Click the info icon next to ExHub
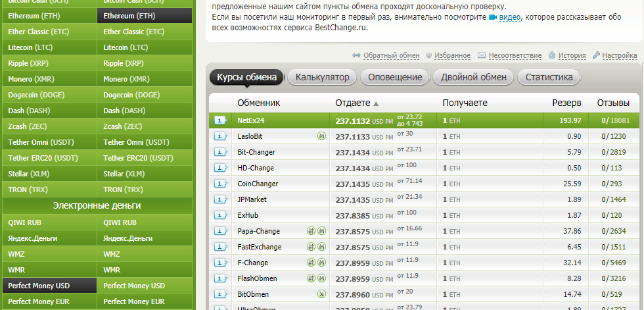 pyautogui.click(x=219, y=215)
